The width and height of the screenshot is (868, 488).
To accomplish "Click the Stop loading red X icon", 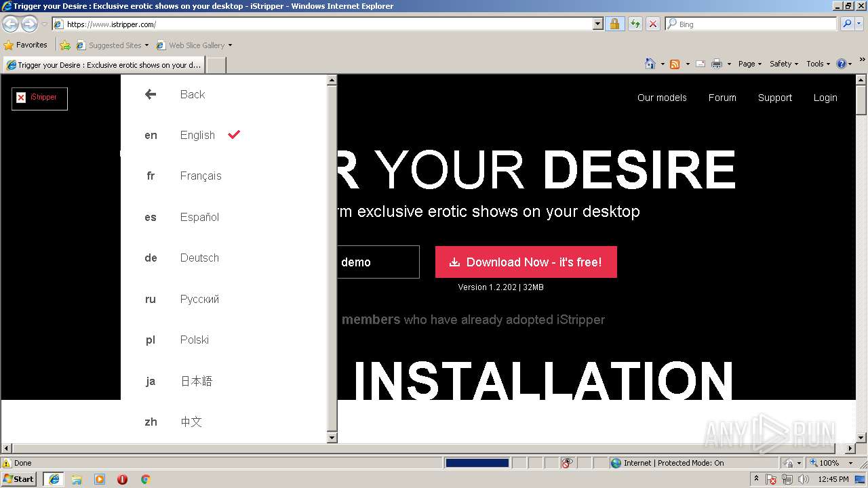I will tap(652, 24).
